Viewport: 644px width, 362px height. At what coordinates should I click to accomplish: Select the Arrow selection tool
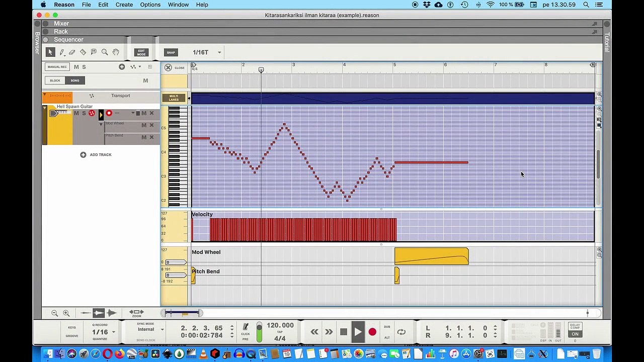[50, 52]
